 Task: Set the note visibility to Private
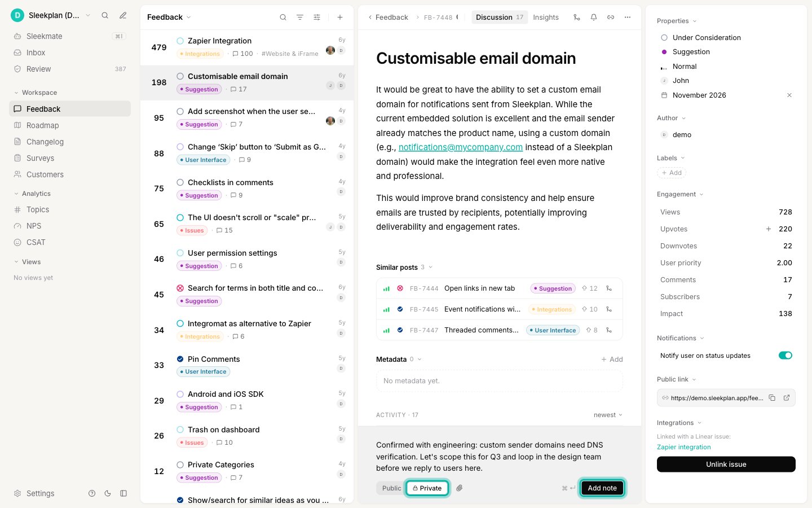[427, 488]
